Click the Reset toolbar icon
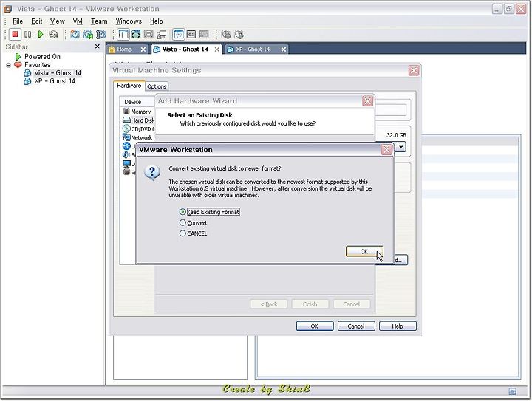Screen dimensions: 532x401 tap(53, 34)
